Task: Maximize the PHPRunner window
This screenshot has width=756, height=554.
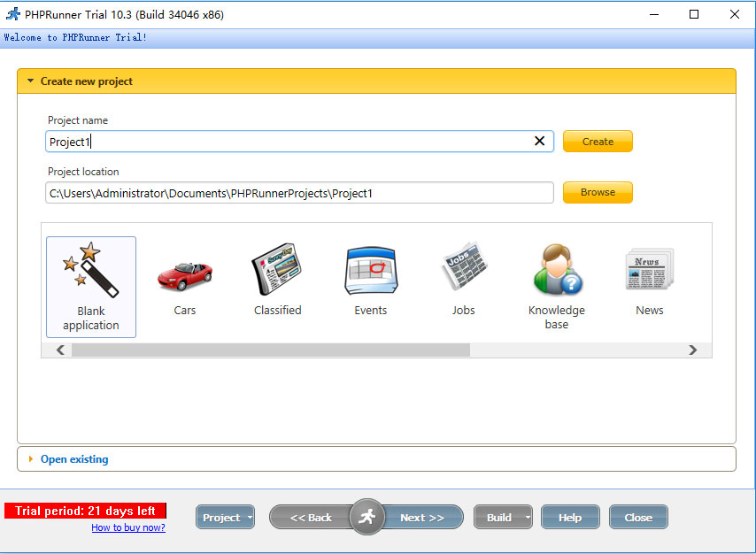Action: click(694, 14)
